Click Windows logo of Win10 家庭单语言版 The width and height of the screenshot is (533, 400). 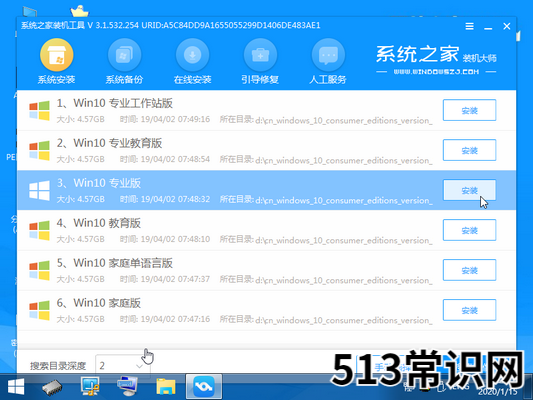point(39,270)
